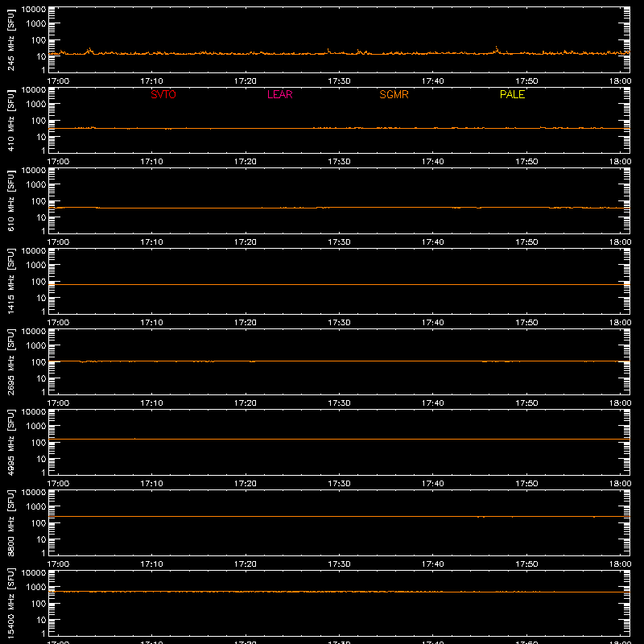The width and height of the screenshot is (644, 644).
Task: Select the 8800 MHz [SFU] axis title
Action: pyautogui.click(x=10, y=522)
